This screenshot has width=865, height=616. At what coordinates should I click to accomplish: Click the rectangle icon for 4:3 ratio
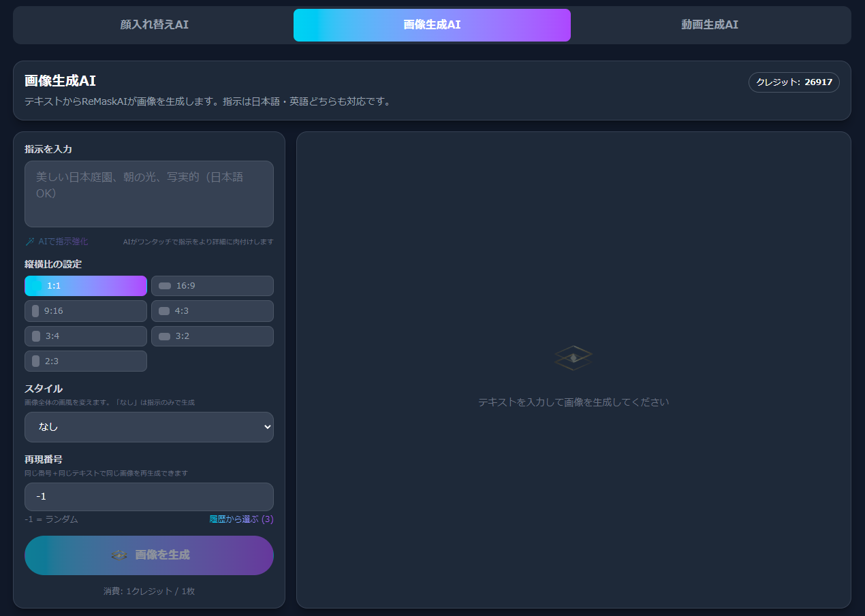coord(164,311)
